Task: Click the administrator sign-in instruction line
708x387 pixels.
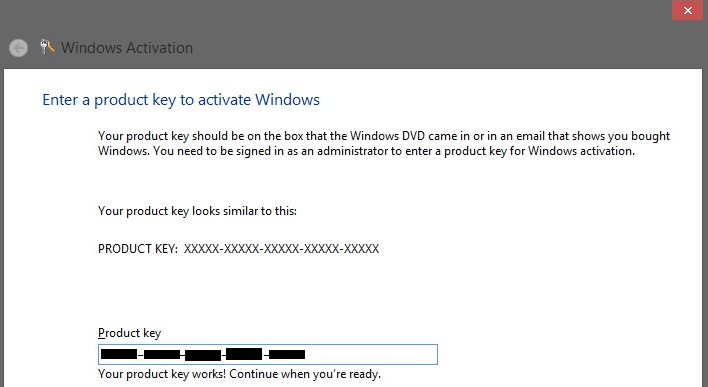Action: pyautogui.click(x=394, y=151)
